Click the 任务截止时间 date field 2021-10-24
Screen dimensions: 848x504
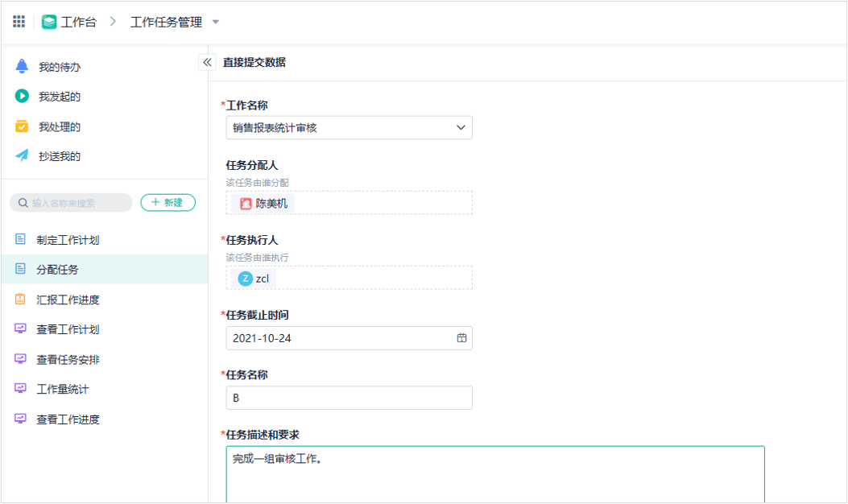(x=349, y=338)
